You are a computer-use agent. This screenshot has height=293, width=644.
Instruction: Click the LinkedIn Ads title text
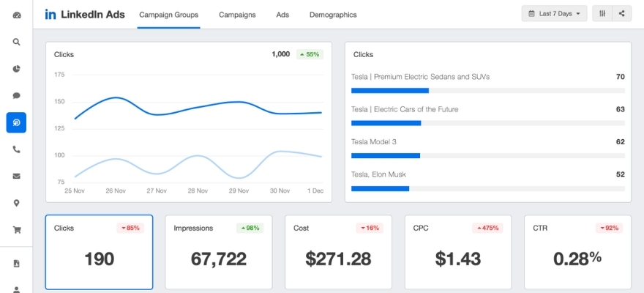(x=93, y=15)
